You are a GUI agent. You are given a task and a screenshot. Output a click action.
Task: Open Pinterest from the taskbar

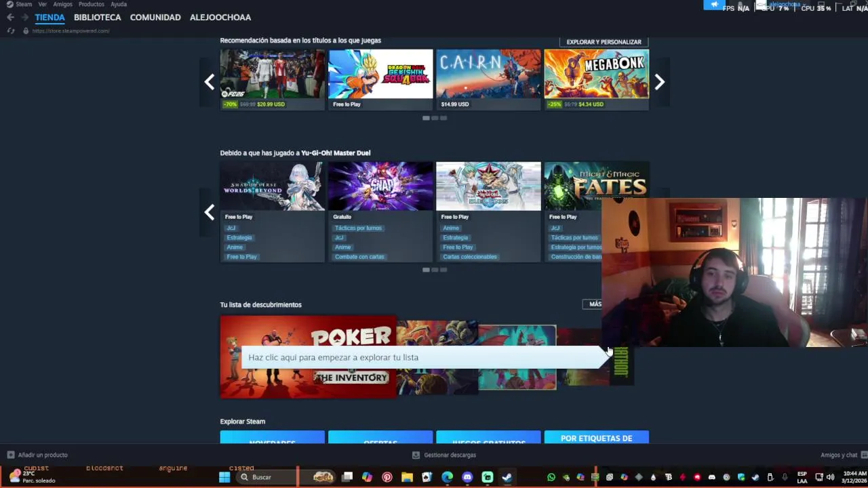[387, 477]
